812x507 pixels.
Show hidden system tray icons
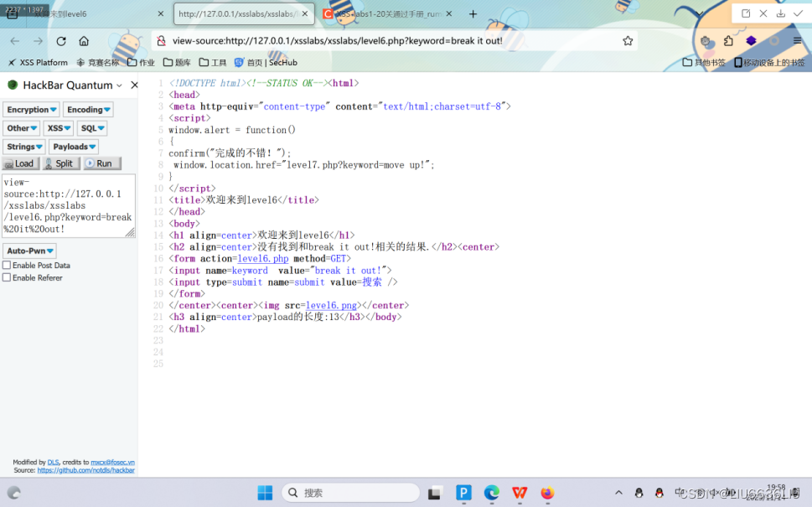click(x=618, y=493)
